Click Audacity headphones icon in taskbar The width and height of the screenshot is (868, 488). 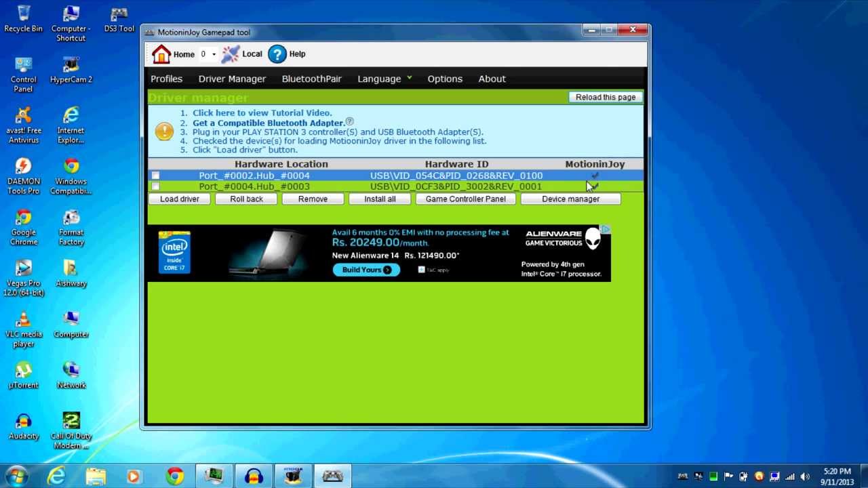pos(254,476)
